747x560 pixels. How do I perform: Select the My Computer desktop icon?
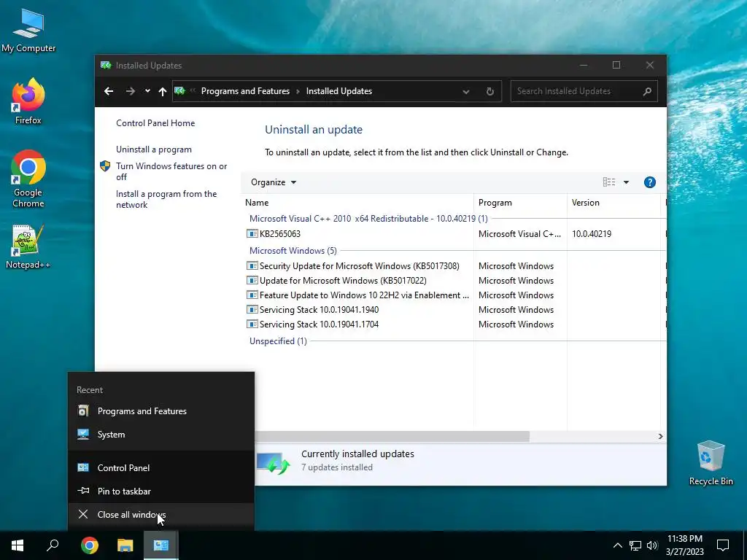(28, 31)
